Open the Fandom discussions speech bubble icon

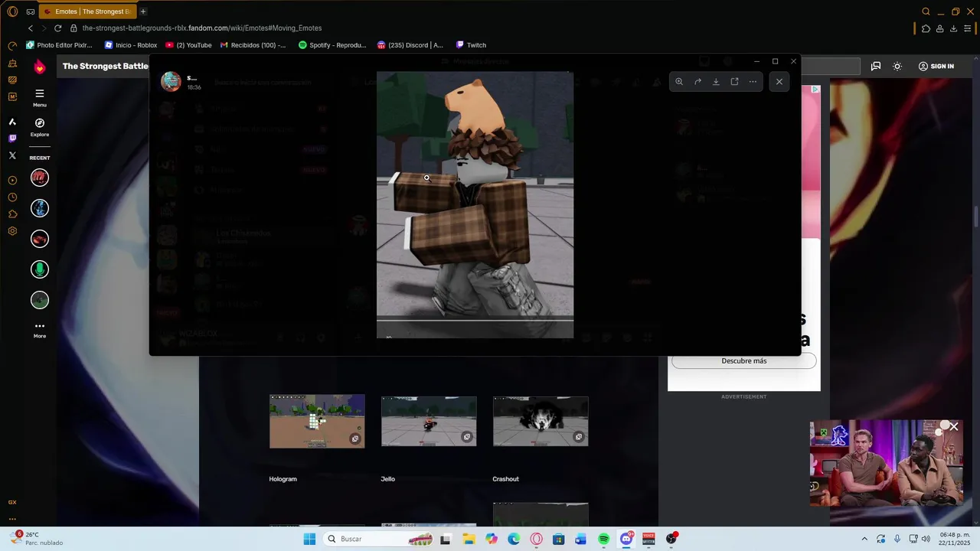click(875, 67)
